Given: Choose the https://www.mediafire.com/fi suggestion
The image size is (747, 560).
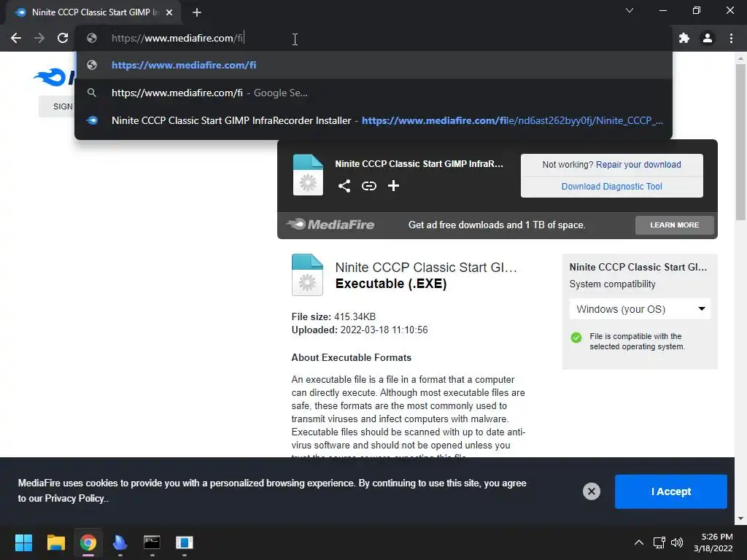Looking at the screenshot, I should pos(373,65).
